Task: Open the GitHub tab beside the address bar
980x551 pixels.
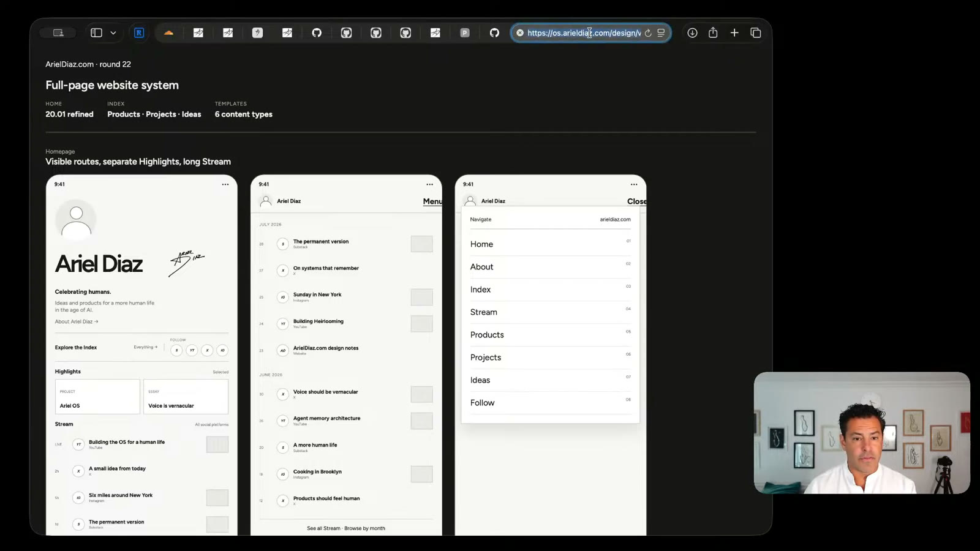Action: click(494, 33)
